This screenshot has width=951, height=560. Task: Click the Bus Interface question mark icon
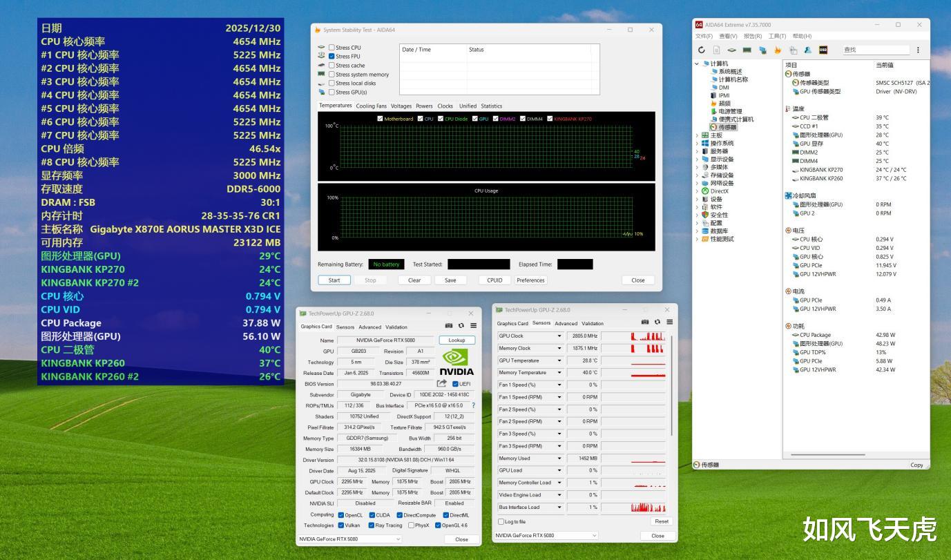(473, 405)
